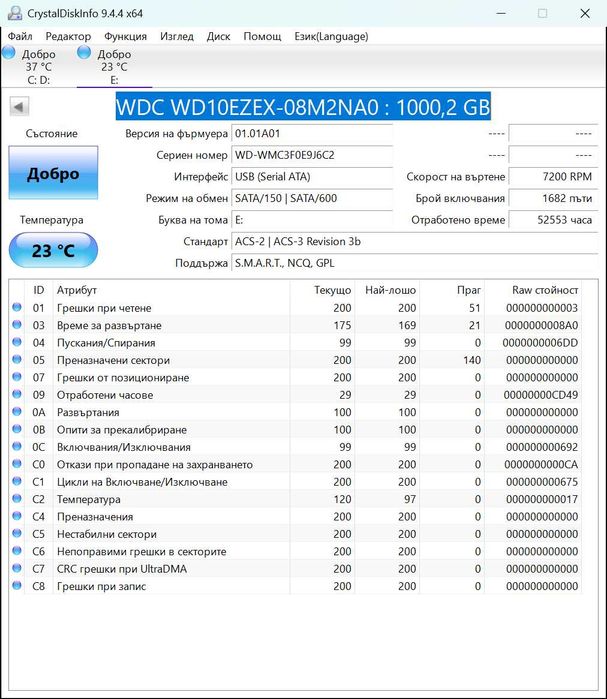
Task: Click status dot for attribute C1
Action: [17, 481]
